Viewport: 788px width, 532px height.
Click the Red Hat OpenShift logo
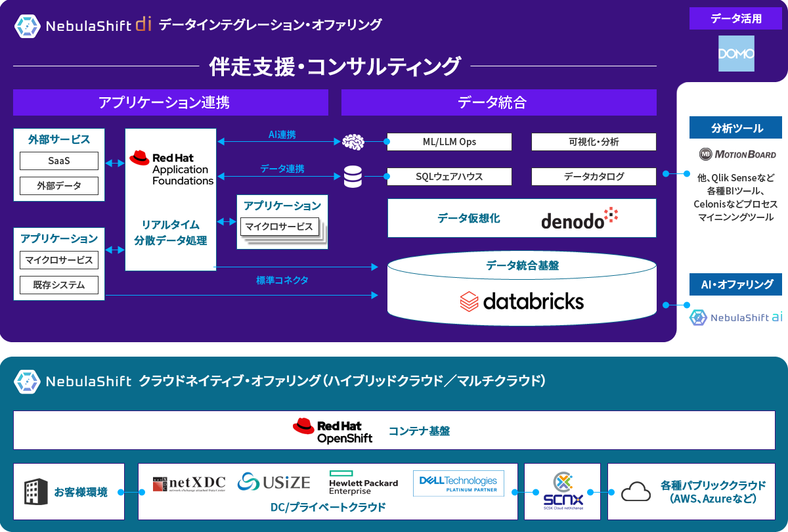pyautogui.click(x=333, y=431)
